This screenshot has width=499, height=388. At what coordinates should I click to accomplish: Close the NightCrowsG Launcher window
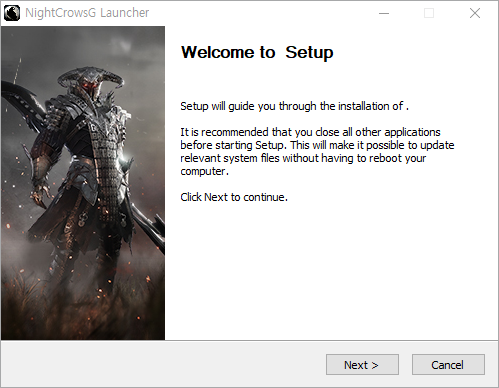tap(475, 13)
